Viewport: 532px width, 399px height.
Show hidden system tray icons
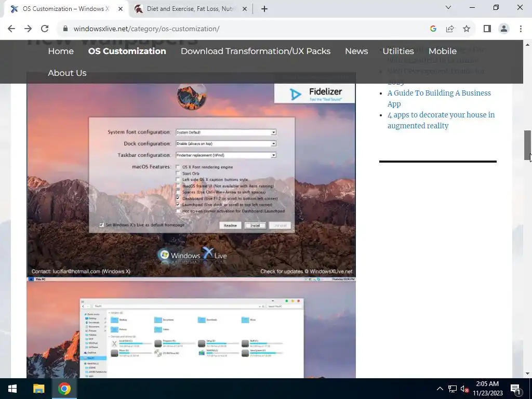coord(440,389)
